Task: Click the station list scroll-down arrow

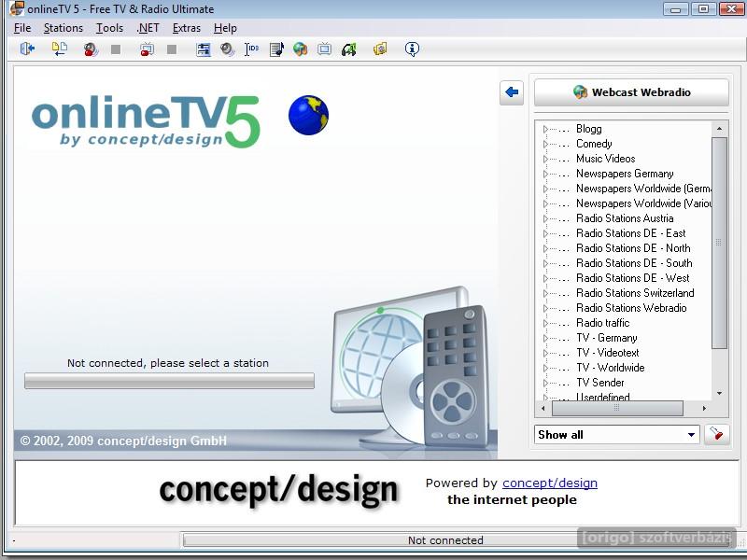Action: pyautogui.click(x=719, y=393)
